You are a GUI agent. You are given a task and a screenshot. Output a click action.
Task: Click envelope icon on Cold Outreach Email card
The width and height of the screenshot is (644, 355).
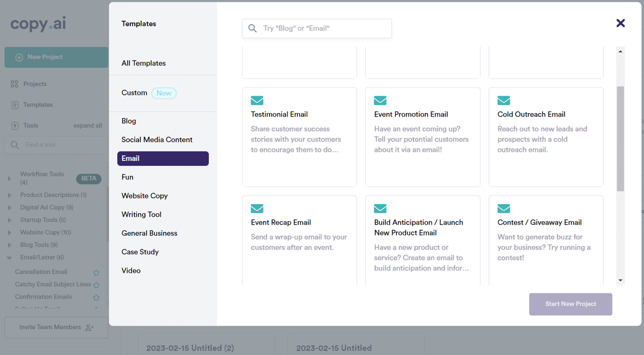504,101
